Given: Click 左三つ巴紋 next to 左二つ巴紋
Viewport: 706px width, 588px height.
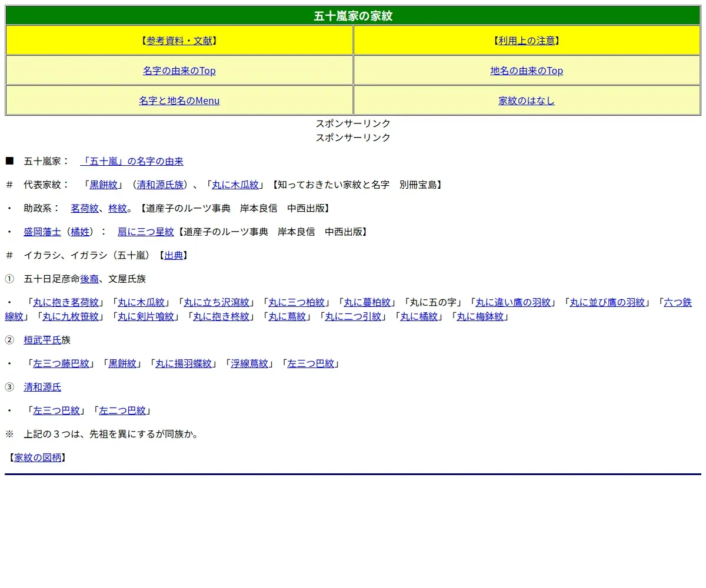Looking at the screenshot, I should [56, 410].
